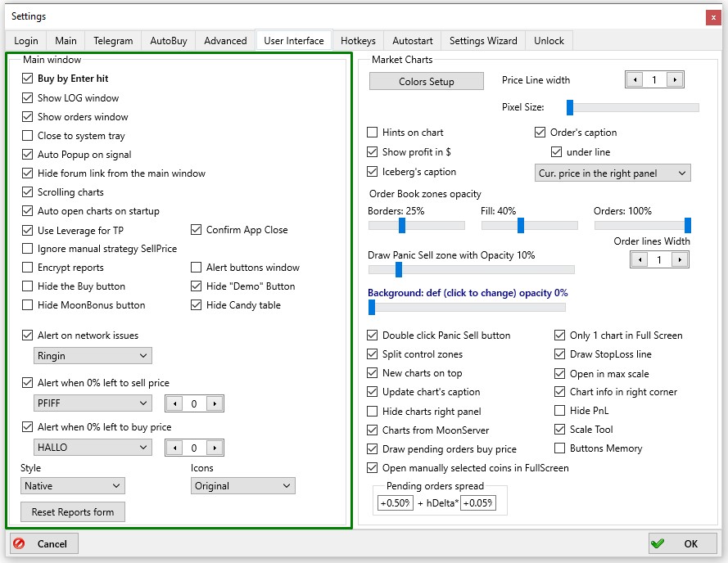This screenshot has height=563, width=728.
Task: Click the Orders opacity slider
Action: [643, 226]
